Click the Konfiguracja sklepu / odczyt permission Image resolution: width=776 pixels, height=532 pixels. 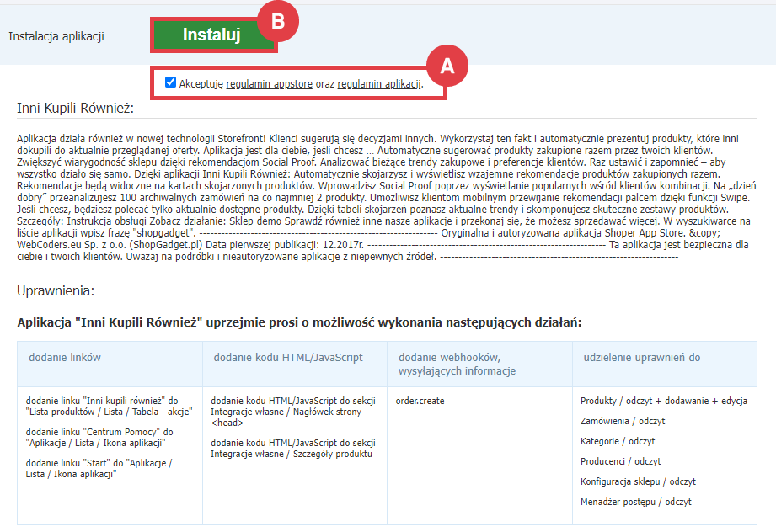click(636, 481)
